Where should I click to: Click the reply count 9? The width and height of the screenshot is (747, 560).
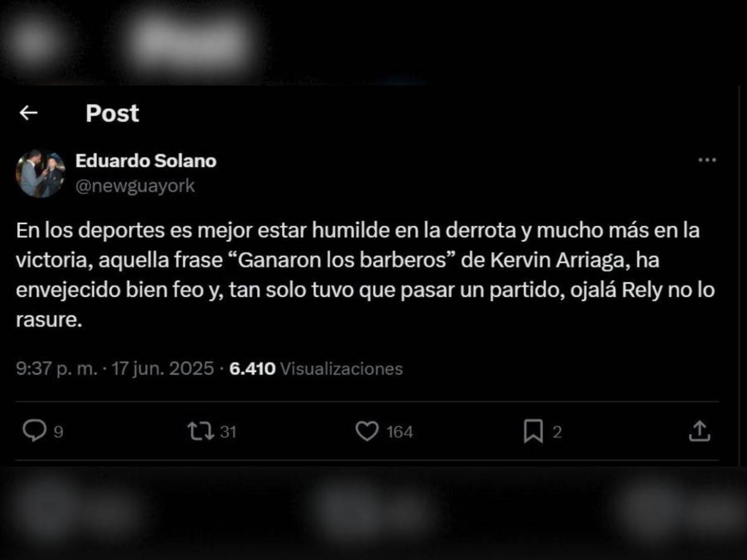[58, 432]
